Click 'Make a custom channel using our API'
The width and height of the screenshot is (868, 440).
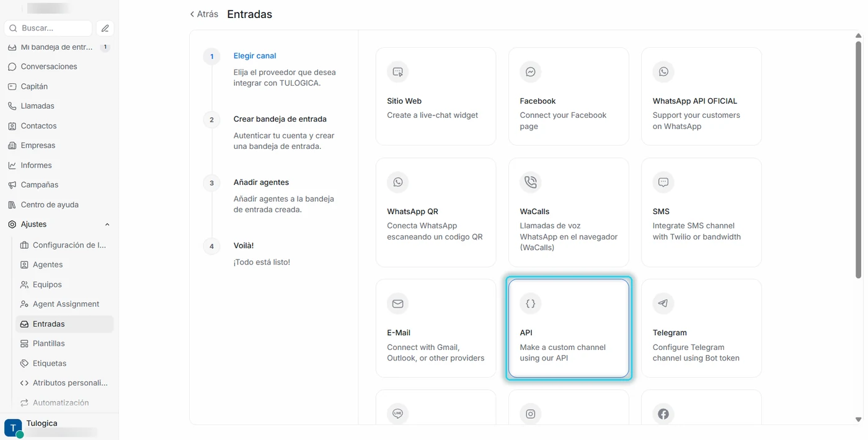(x=562, y=353)
